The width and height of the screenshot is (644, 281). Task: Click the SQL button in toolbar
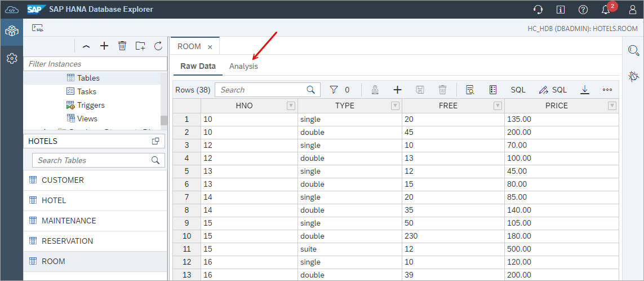click(x=518, y=90)
